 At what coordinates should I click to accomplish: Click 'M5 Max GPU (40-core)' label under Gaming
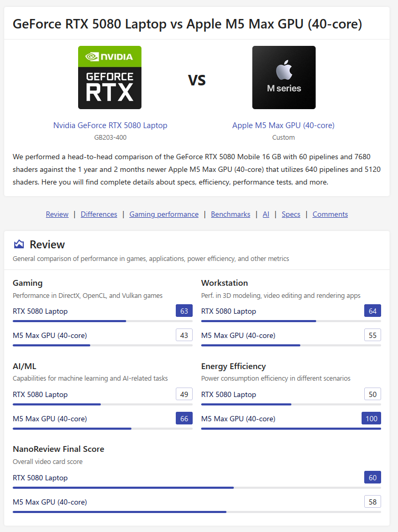pos(50,335)
